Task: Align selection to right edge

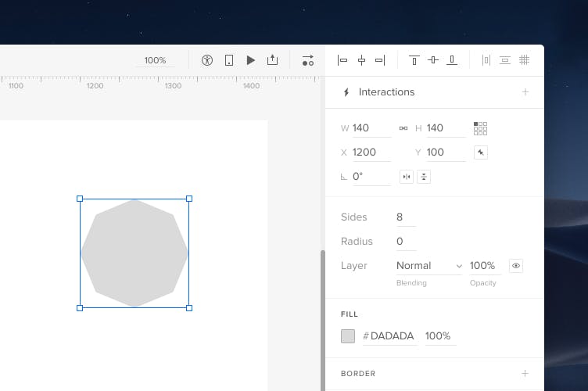Action: [x=380, y=60]
